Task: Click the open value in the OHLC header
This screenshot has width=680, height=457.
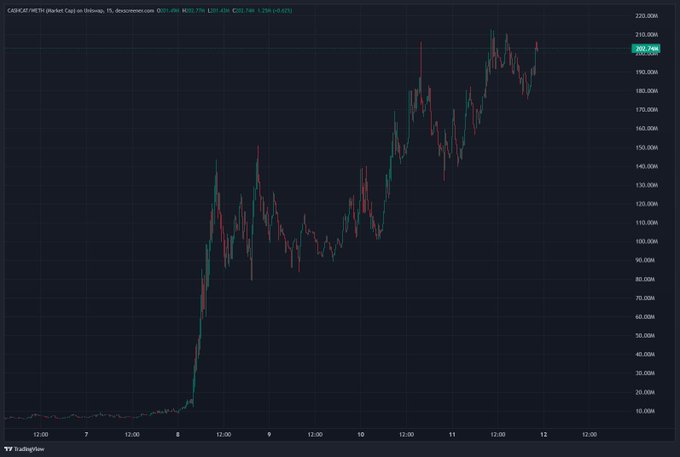Action: [170, 10]
